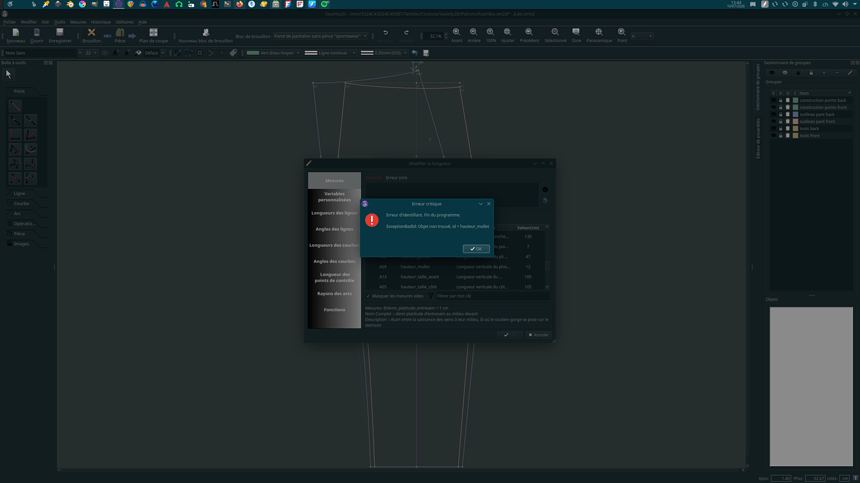Open the Fichier menu

[9, 22]
